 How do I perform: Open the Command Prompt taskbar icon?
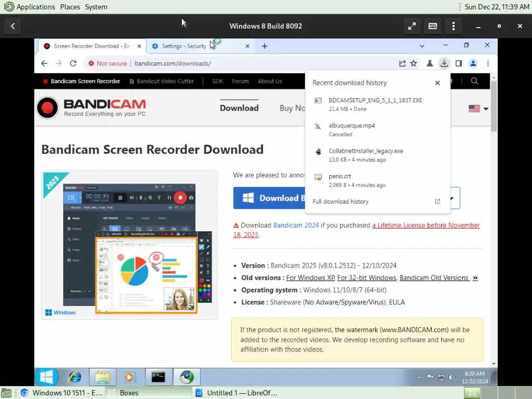(158, 377)
